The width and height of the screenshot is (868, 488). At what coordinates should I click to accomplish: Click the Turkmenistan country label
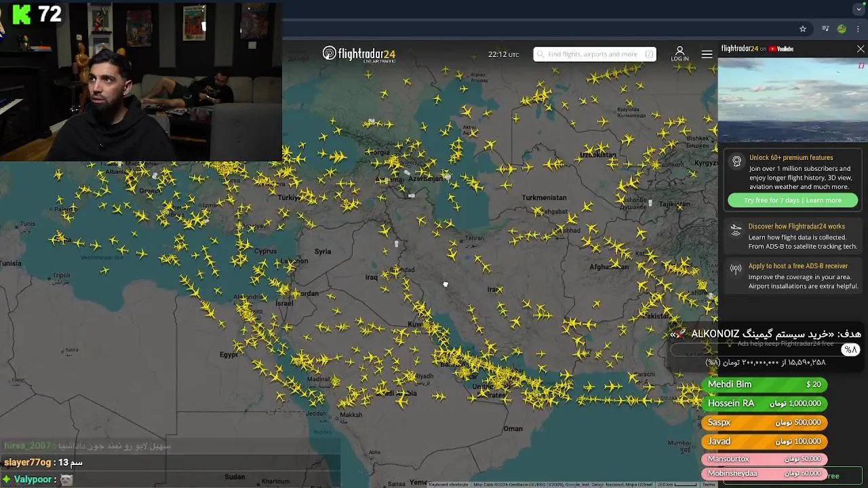544,197
